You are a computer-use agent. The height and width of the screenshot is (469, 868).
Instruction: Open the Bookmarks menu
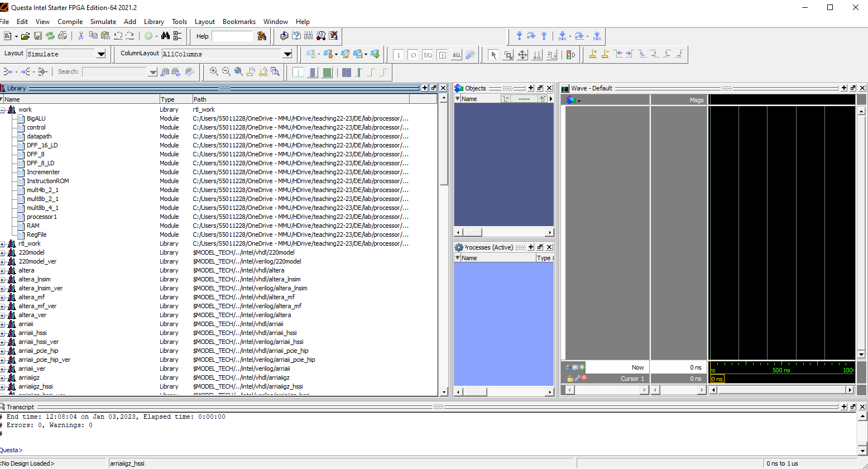[239, 22]
